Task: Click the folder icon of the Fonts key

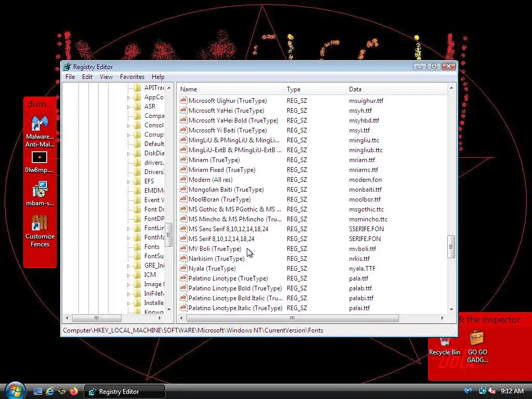Action: point(137,247)
